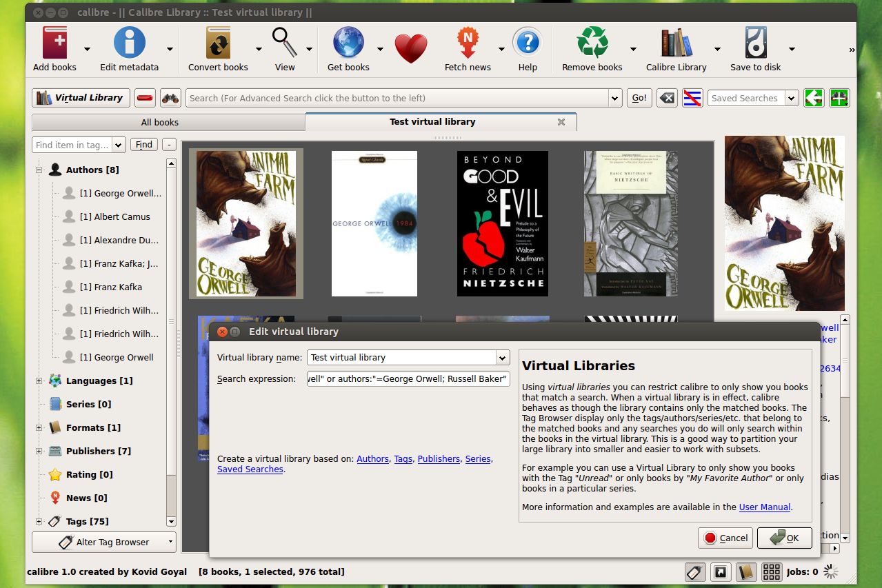Open Add books dropdown arrow
Viewport: 882px width, 588px height.
click(x=87, y=49)
